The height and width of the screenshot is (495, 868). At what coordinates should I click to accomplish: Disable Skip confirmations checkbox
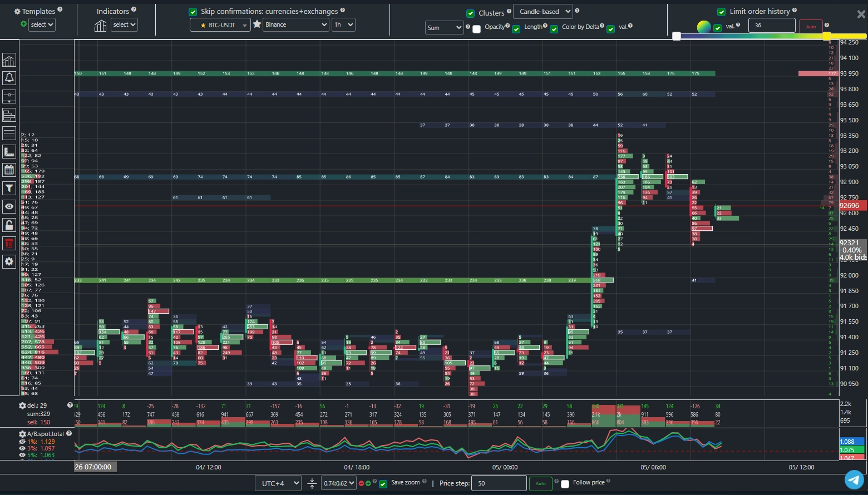[193, 12]
